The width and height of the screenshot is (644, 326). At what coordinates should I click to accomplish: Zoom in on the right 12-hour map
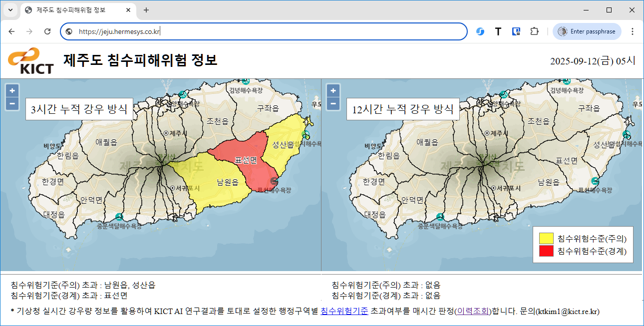click(x=333, y=91)
